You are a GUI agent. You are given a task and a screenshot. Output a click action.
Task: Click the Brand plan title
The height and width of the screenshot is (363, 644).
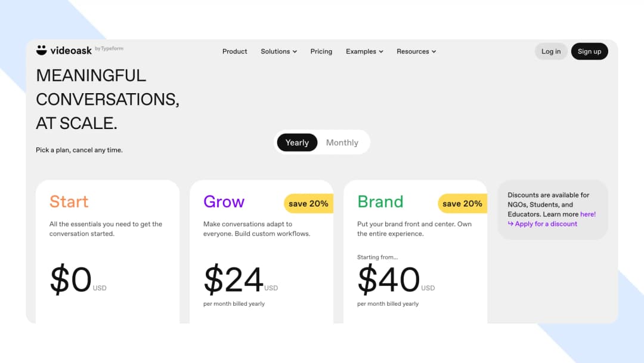tap(380, 202)
